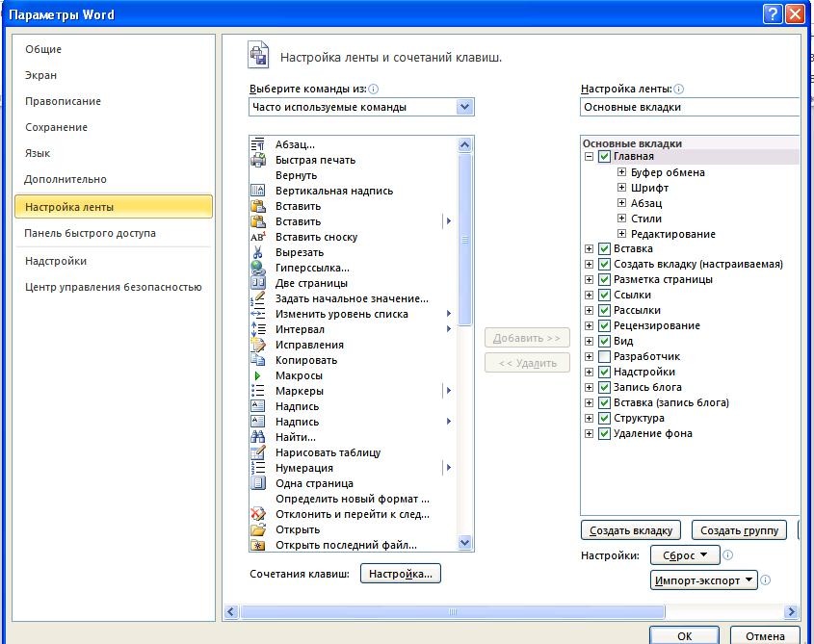Toggle the Удаление фона checkbox
Viewport: 814px width, 644px height.
pyautogui.click(x=604, y=433)
